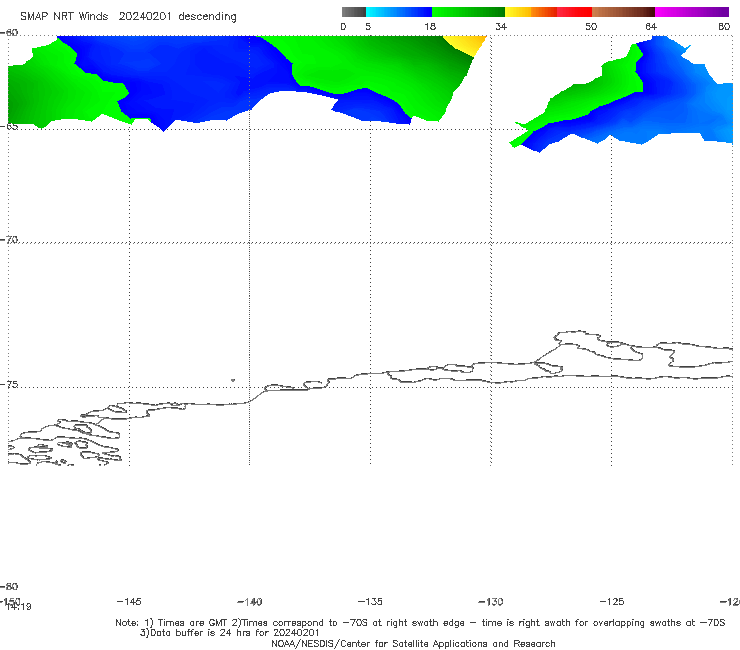Viewport: 740px width, 650px height.
Task: Click the title "SMAP NRT Winds 20240201 descending"
Action: pyautogui.click(x=128, y=16)
